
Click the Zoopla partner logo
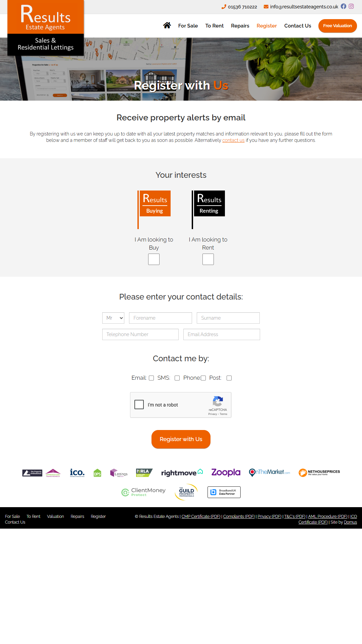(225, 472)
